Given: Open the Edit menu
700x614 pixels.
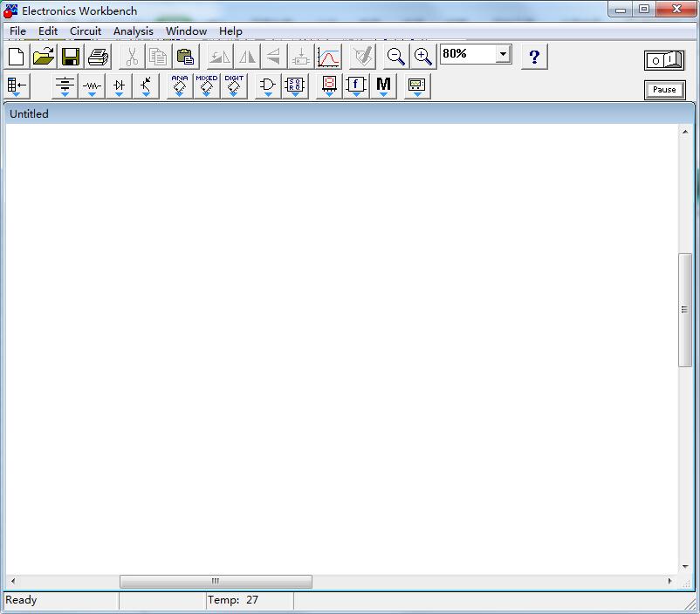Looking at the screenshot, I should [x=48, y=31].
